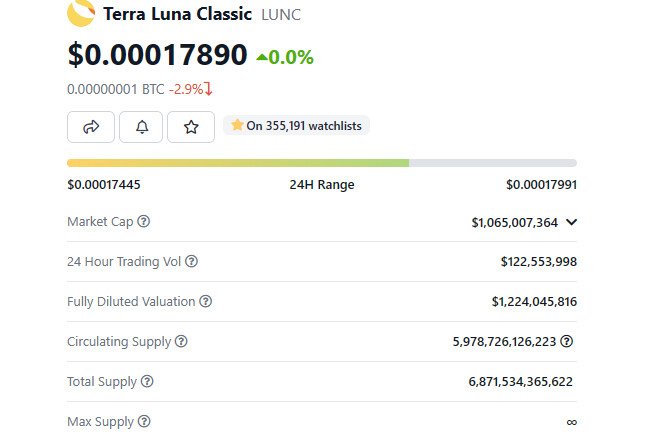The width and height of the screenshot is (659, 441).
Task: Click 24 Hour Trading Vol info icon
Action: tap(192, 262)
